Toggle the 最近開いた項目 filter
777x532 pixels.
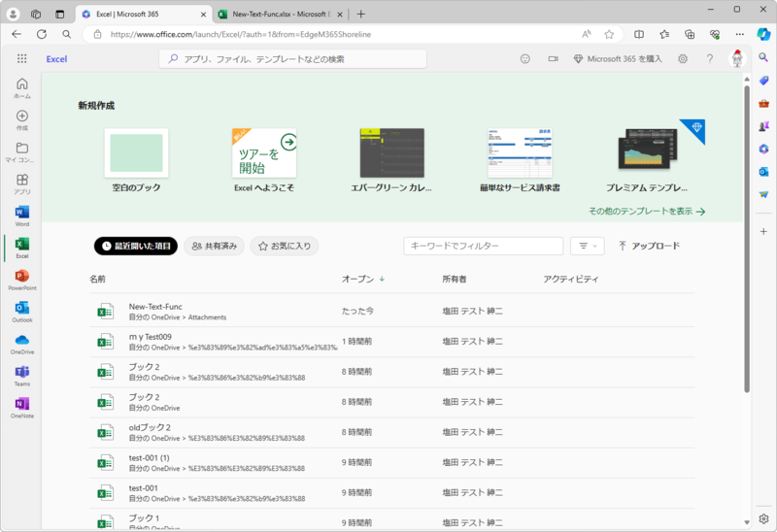136,247
